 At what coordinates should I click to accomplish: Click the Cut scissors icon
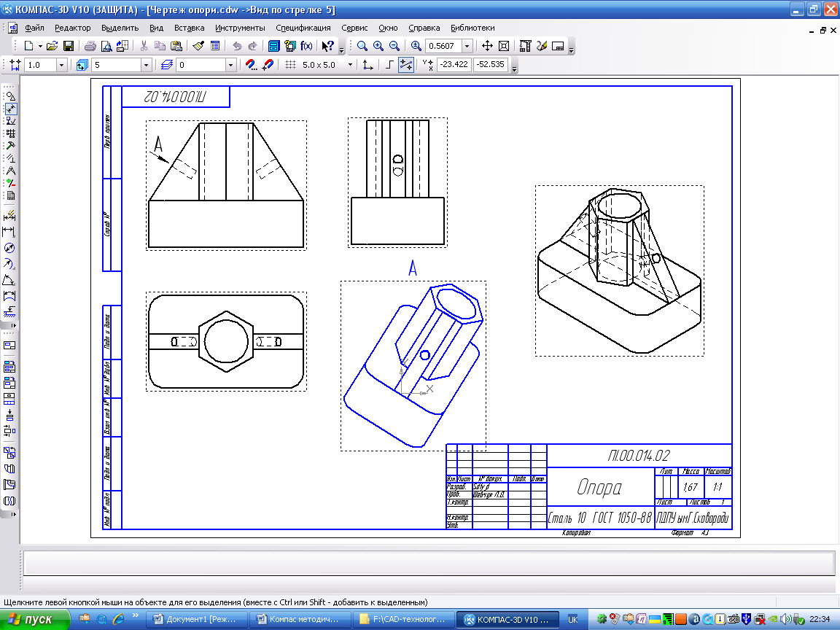(x=144, y=46)
